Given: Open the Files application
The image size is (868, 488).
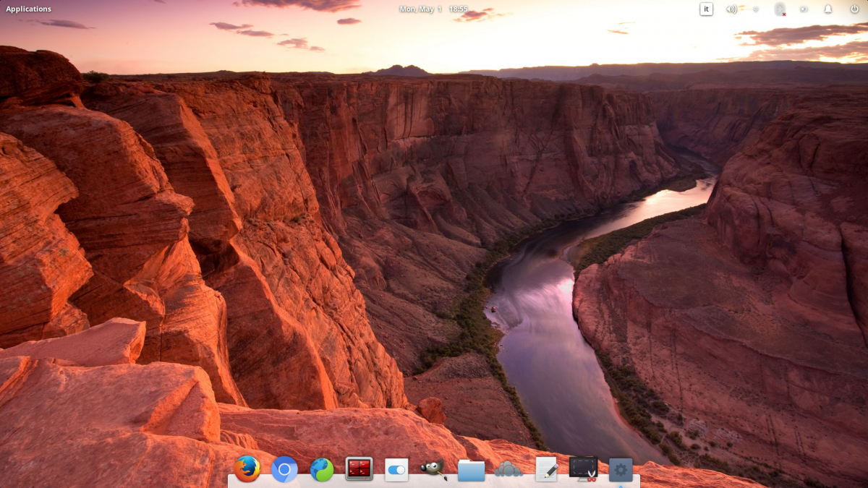Looking at the screenshot, I should pos(472,469).
